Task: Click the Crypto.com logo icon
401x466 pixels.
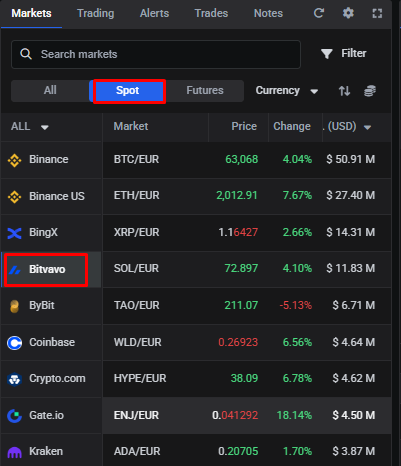Action: tap(14, 379)
